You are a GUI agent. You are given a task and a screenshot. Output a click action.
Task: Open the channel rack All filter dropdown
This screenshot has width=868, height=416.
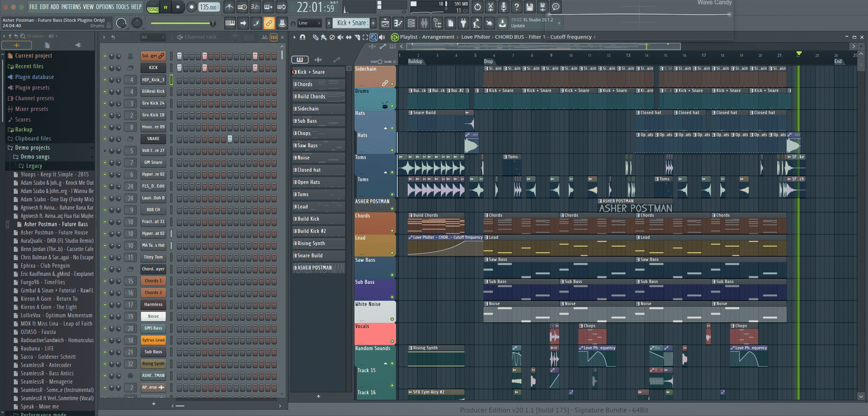coord(153,37)
